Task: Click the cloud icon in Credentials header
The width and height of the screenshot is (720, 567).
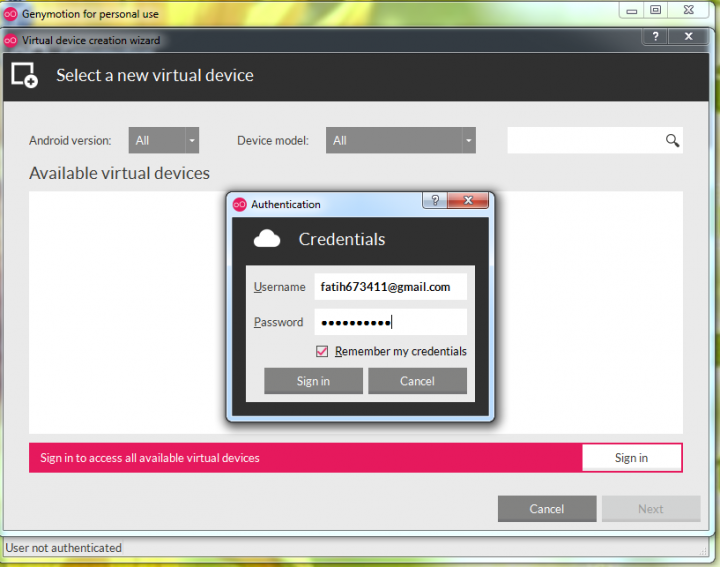Action: [267, 239]
